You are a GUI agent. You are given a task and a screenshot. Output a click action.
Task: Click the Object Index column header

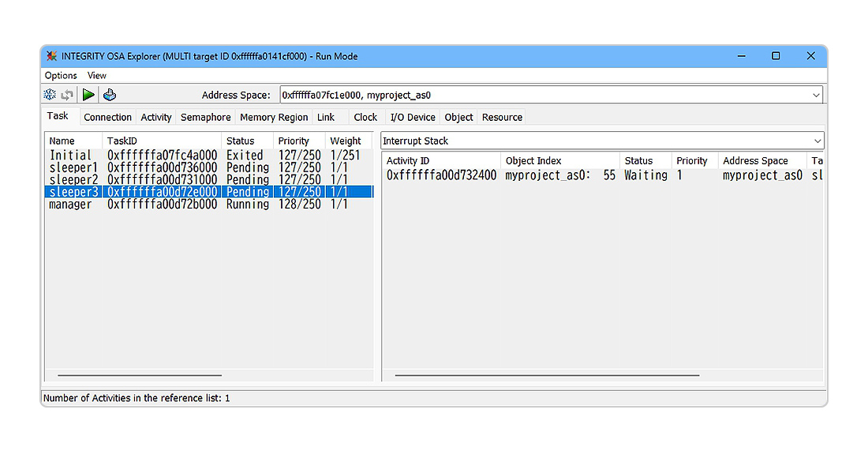(560, 160)
